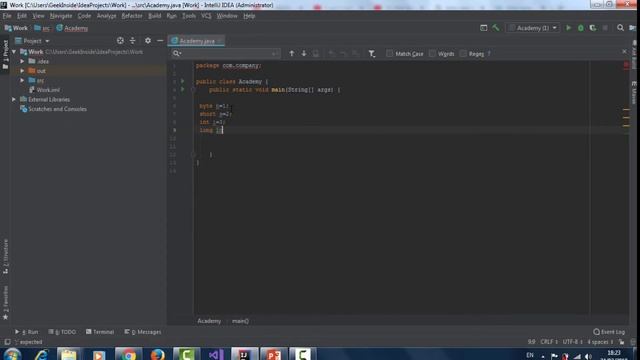640x360 pixels.
Task: Change CRLF line separator in status bar
Action: pyautogui.click(x=549, y=342)
